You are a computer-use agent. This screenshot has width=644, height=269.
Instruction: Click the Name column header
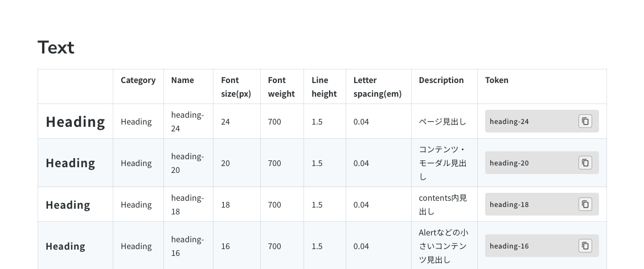pyautogui.click(x=183, y=80)
